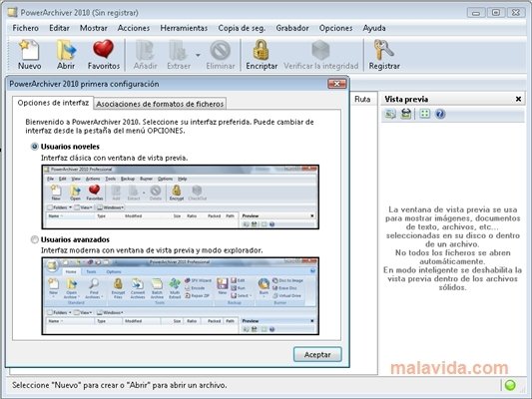The width and height of the screenshot is (532, 399).
Task: Click the status bar text Seleccione "Nuevo"
Action: tap(120, 385)
